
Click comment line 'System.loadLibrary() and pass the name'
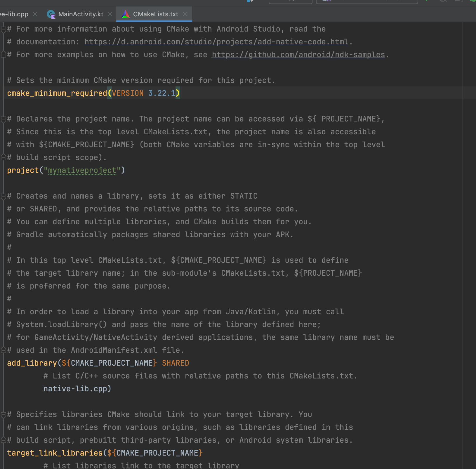pos(164,324)
